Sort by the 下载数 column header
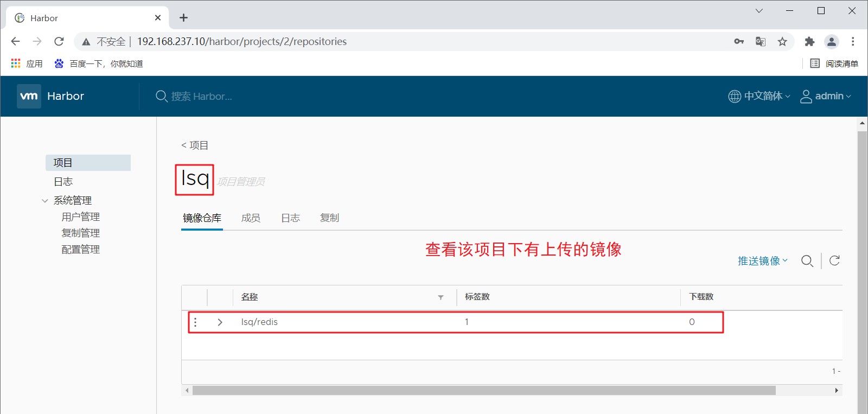The height and width of the screenshot is (414, 868). click(701, 297)
